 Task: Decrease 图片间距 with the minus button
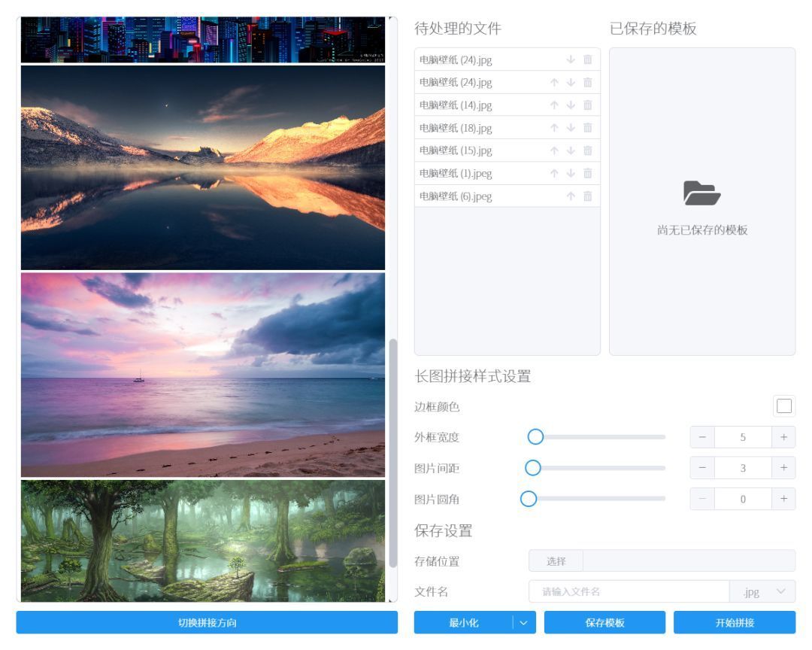tap(702, 468)
